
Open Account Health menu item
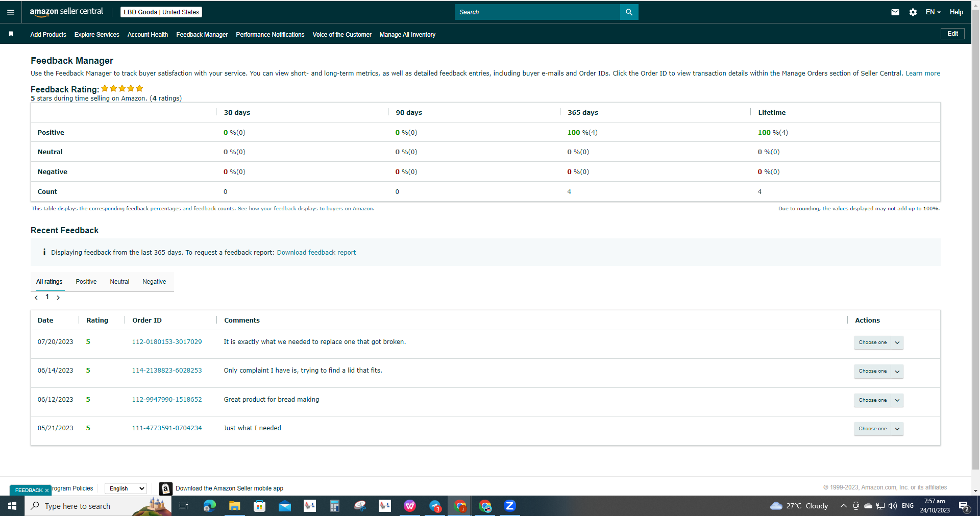(148, 35)
